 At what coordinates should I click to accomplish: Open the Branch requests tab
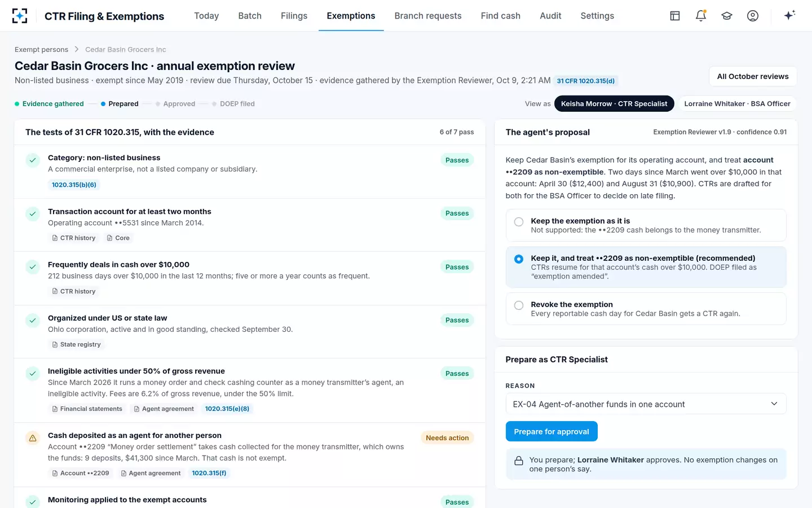(x=428, y=16)
